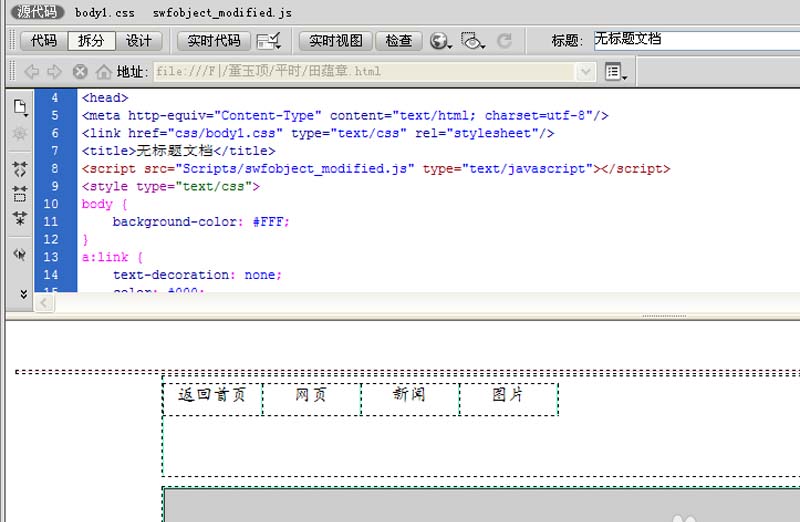Click the back arrow in browser navigation
This screenshot has height=522, width=800.
pos(31,72)
